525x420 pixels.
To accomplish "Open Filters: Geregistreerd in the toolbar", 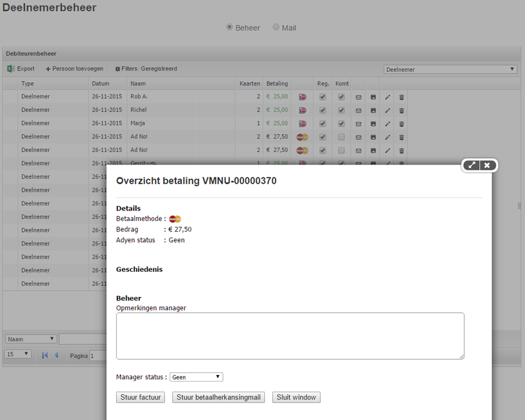I will pos(146,69).
